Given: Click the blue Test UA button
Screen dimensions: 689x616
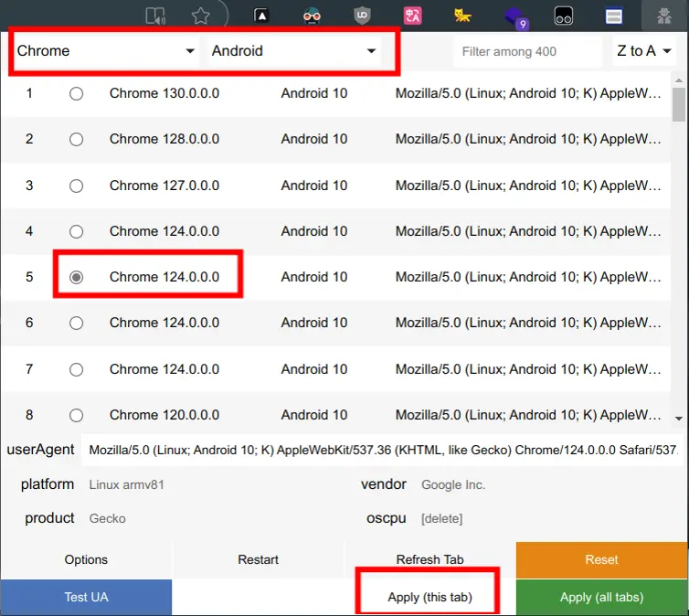Looking at the screenshot, I should pos(86,597).
